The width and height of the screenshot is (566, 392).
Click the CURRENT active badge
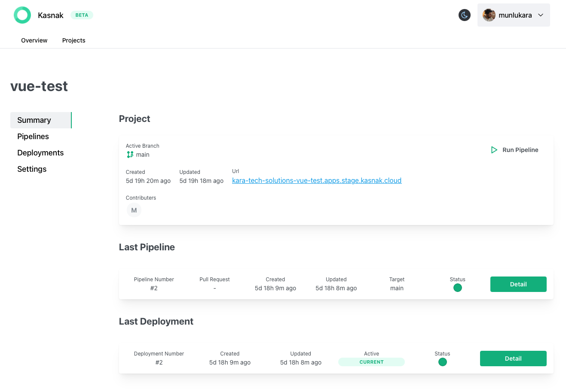372,362
